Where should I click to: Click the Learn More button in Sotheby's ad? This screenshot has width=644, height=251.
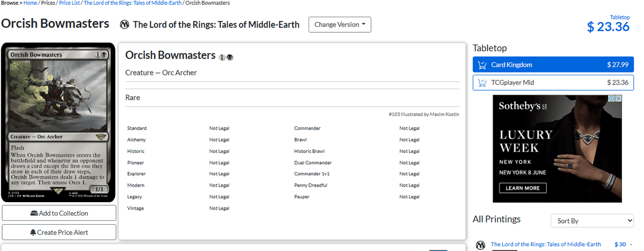coord(523,188)
